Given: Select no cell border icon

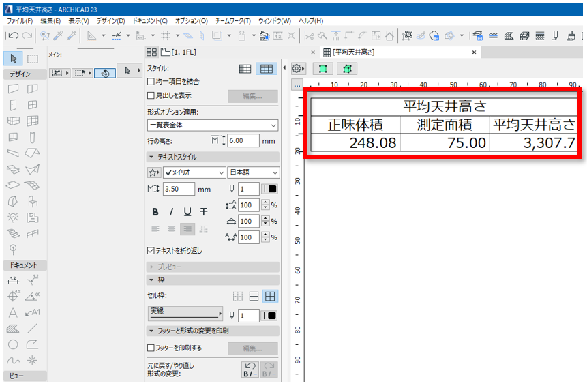Looking at the screenshot, I should (x=238, y=297).
